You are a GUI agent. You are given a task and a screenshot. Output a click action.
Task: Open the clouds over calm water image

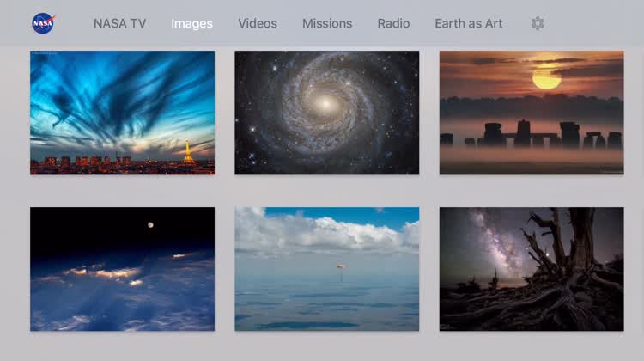pyautogui.click(x=327, y=269)
